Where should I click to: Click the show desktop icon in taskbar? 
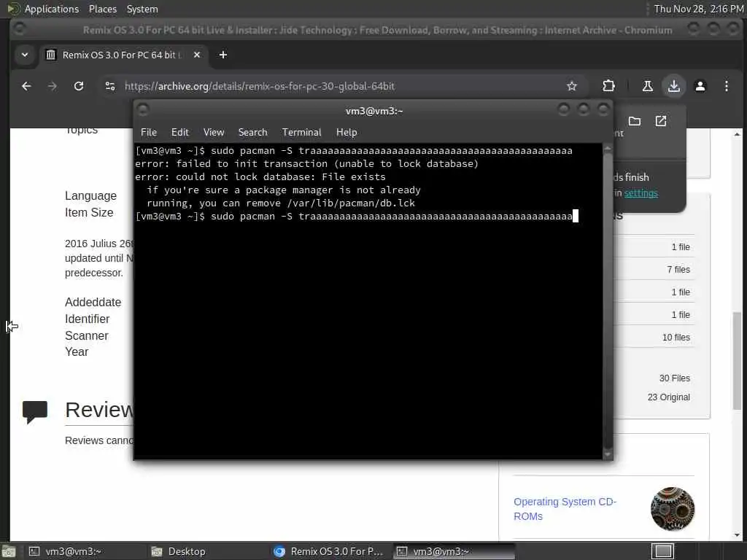(9, 551)
